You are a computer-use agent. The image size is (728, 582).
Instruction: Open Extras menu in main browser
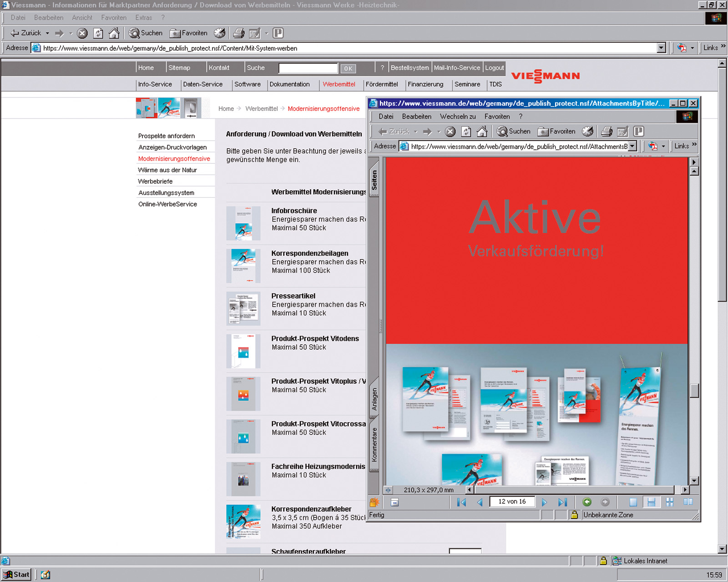pyautogui.click(x=144, y=18)
